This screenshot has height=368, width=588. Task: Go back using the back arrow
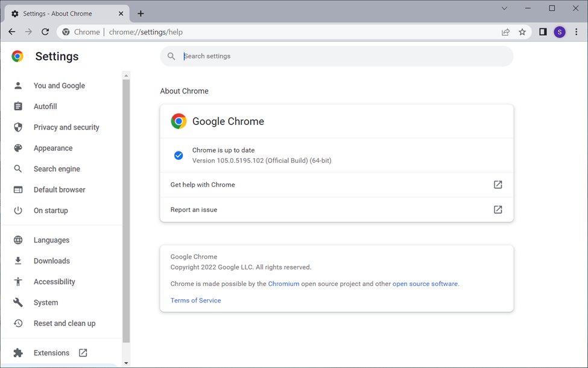(x=12, y=32)
